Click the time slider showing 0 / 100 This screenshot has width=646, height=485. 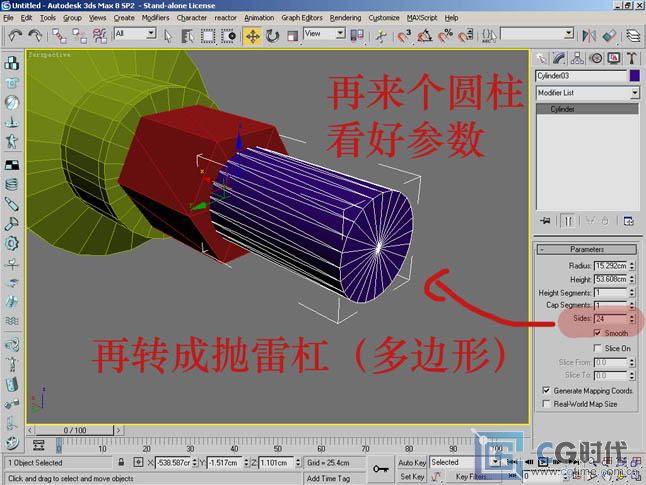pos(75,430)
